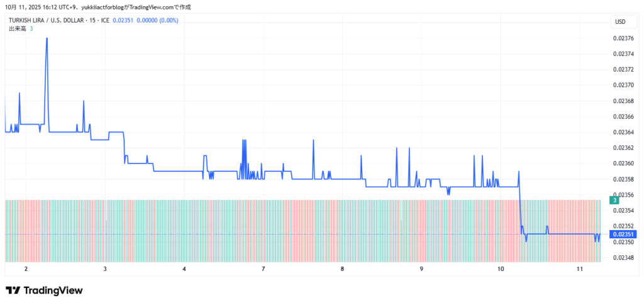Click the TradingView wordmark at bottom left
Image resolution: width=644 pixels, height=305 pixels.
[x=53, y=291]
